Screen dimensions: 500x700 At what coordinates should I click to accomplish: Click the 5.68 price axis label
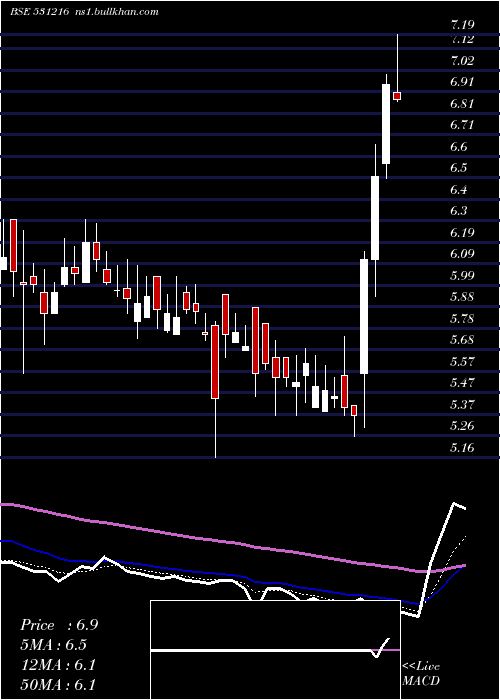(x=462, y=340)
